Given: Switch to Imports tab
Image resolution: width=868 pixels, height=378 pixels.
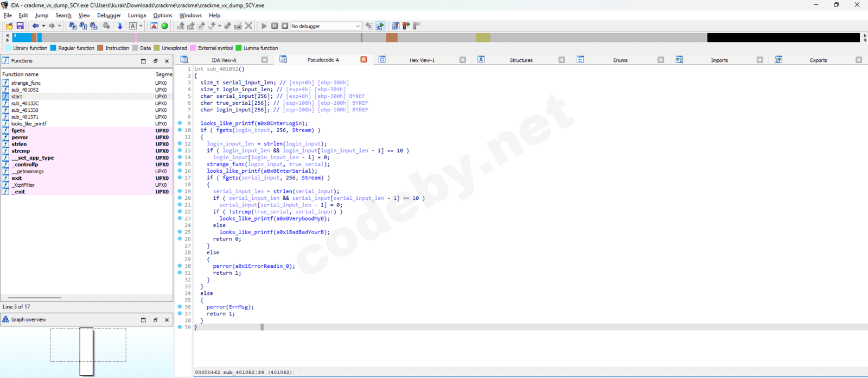Looking at the screenshot, I should coord(719,60).
